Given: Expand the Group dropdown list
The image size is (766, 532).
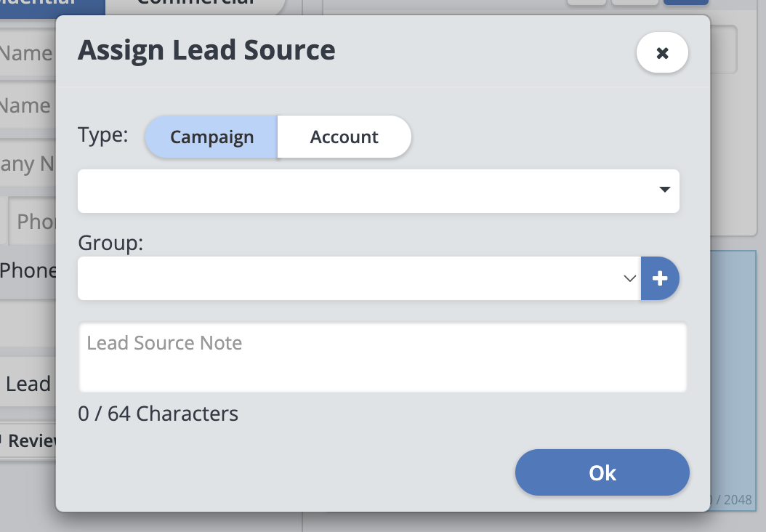Looking at the screenshot, I should tap(358, 278).
